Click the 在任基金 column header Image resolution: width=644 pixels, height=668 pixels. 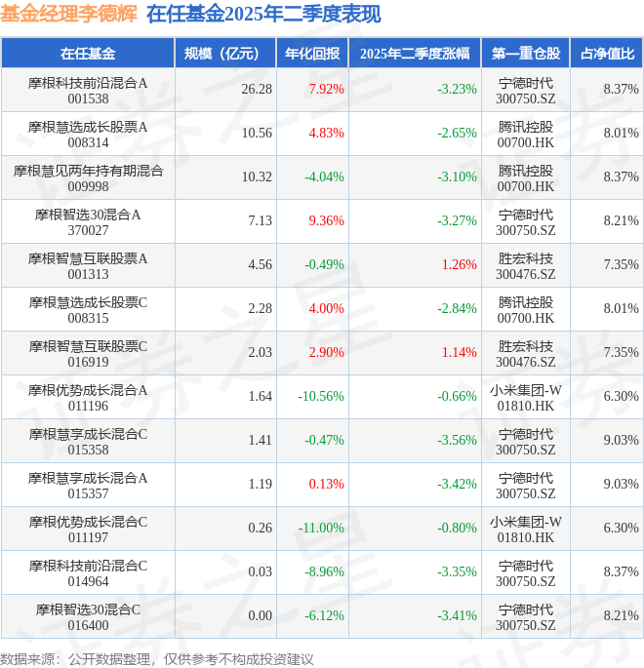(x=88, y=54)
